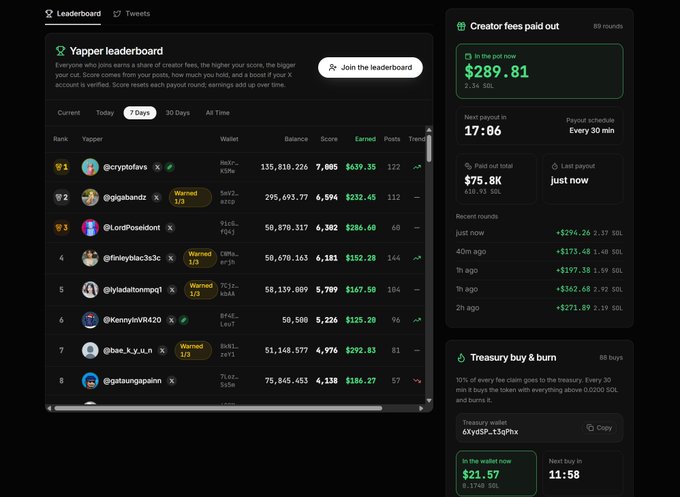Screen dimensions: 680x497
Task: Switch to the Tweets tab
Action: [131, 13]
